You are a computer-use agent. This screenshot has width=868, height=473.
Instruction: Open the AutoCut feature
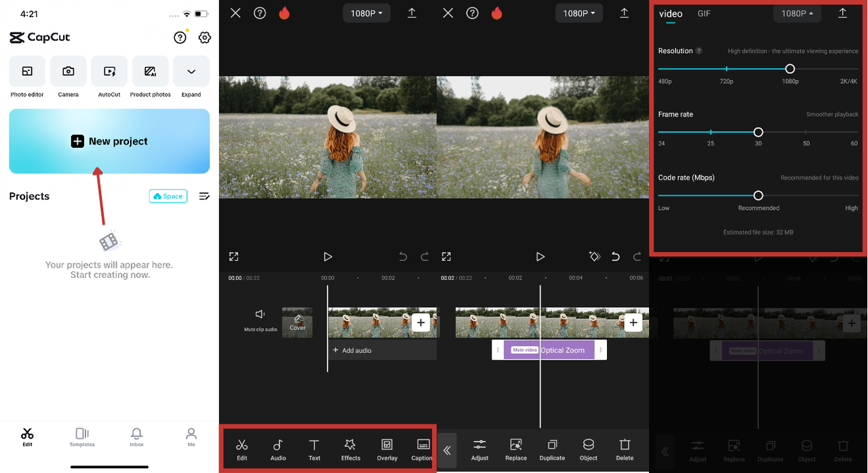(x=109, y=72)
